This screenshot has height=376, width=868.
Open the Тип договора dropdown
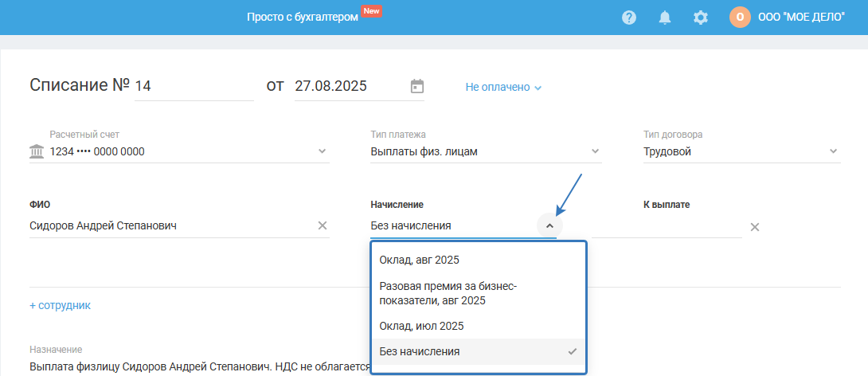pyautogui.click(x=833, y=151)
